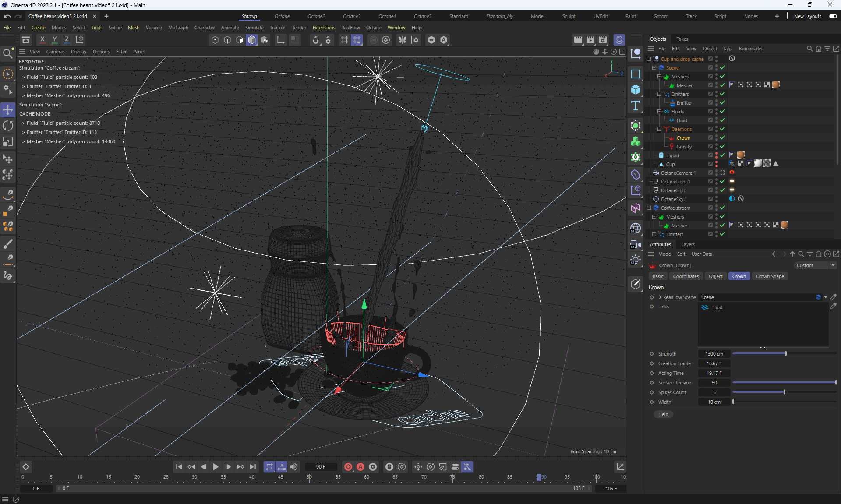Viewport: 841px width, 504px height.
Task: Switch to the Crown Shape tab
Action: [770, 276]
